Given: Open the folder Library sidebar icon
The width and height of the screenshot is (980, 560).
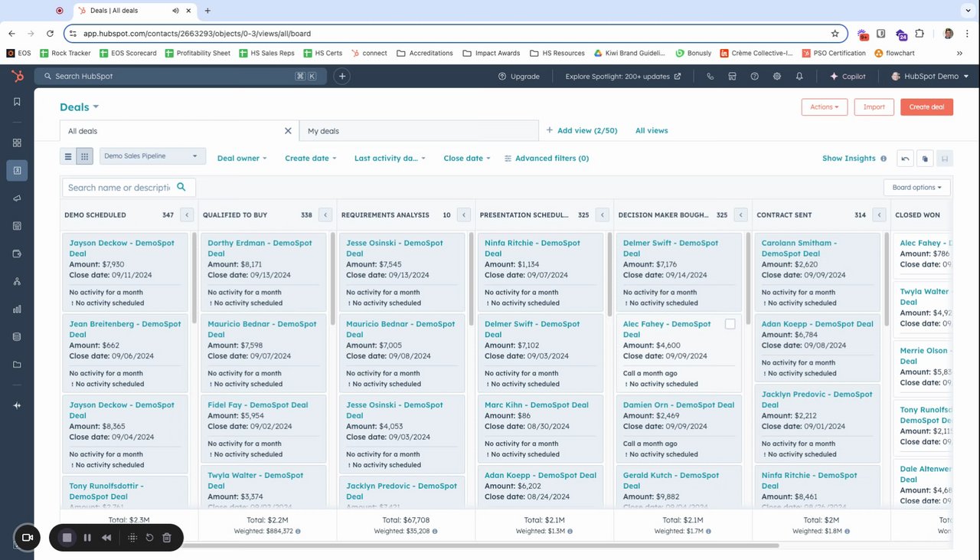Looking at the screenshot, I should [17, 365].
